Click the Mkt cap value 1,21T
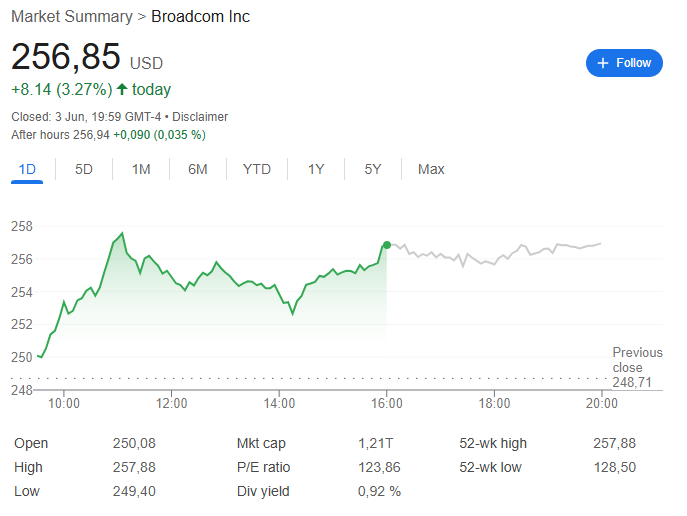Screen dimensions: 687x516 point(374,443)
